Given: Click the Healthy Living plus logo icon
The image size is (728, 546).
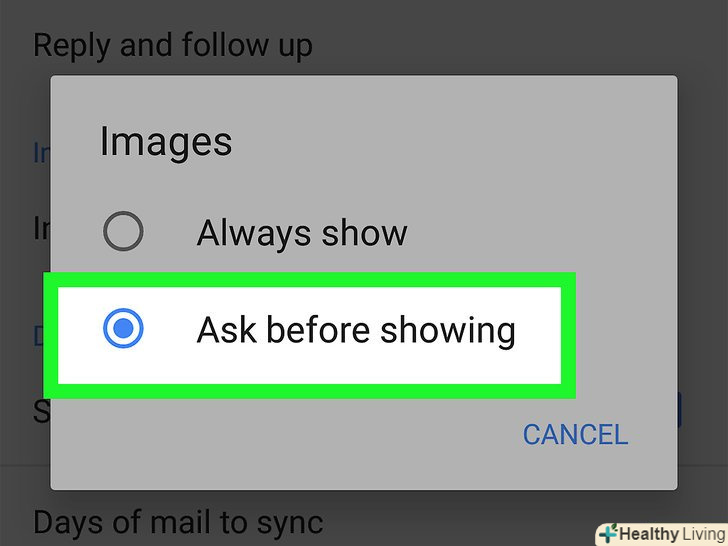Looking at the screenshot, I should tap(608, 534).
